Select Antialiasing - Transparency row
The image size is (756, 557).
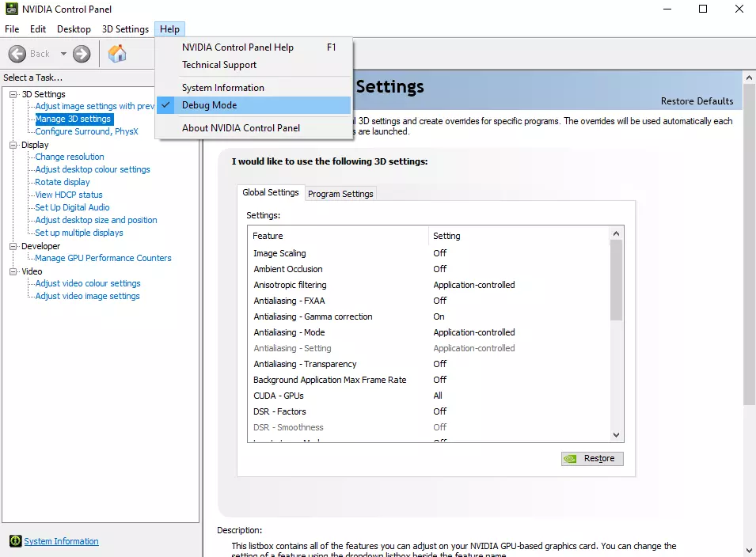428,364
